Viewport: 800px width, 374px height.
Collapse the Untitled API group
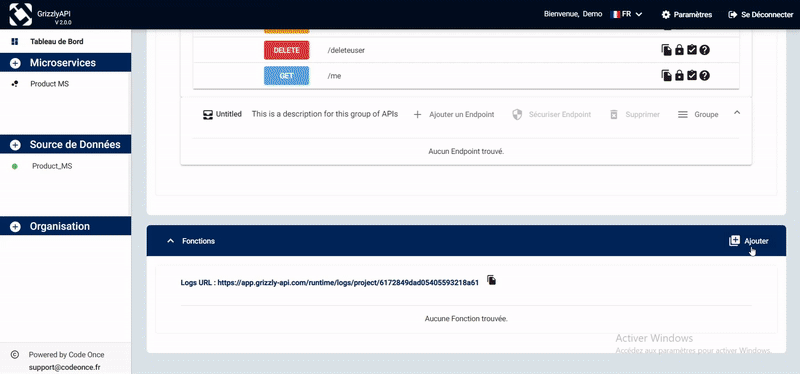(x=737, y=113)
